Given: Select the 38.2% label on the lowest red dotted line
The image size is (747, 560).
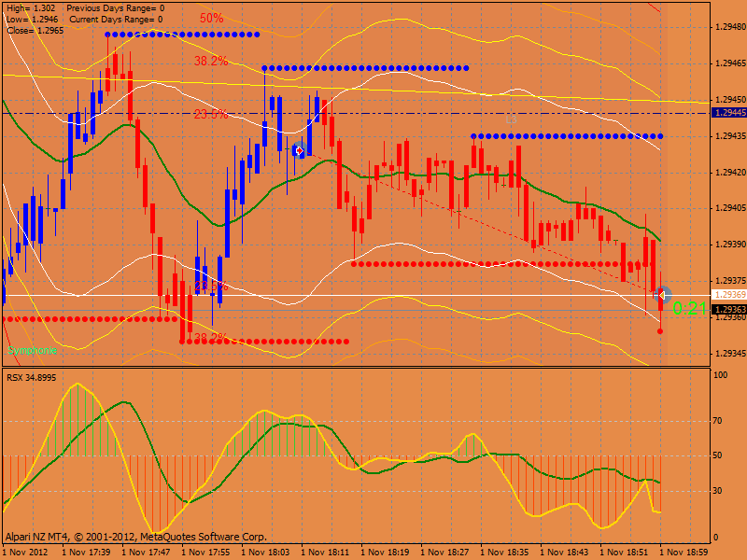Looking at the screenshot, I should tap(211, 338).
